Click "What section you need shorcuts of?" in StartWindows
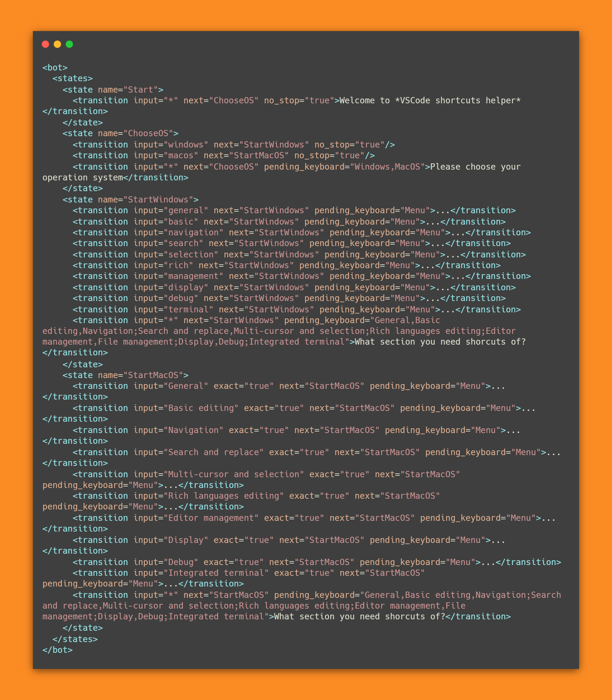612x700 pixels. tap(440, 342)
